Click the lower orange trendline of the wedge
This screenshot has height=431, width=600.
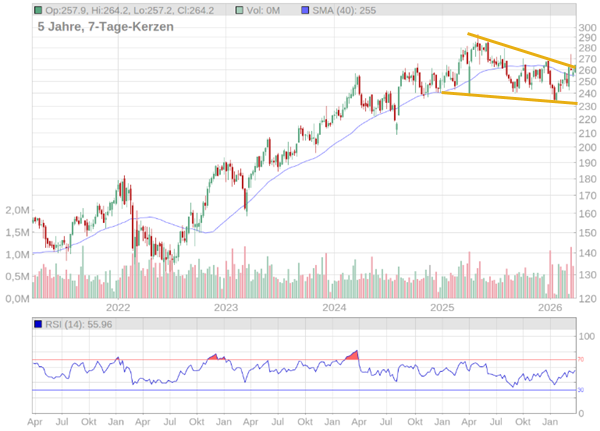(500, 97)
